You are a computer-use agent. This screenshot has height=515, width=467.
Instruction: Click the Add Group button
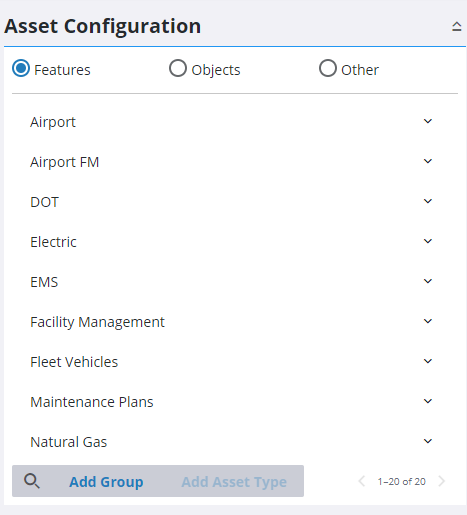(106, 482)
